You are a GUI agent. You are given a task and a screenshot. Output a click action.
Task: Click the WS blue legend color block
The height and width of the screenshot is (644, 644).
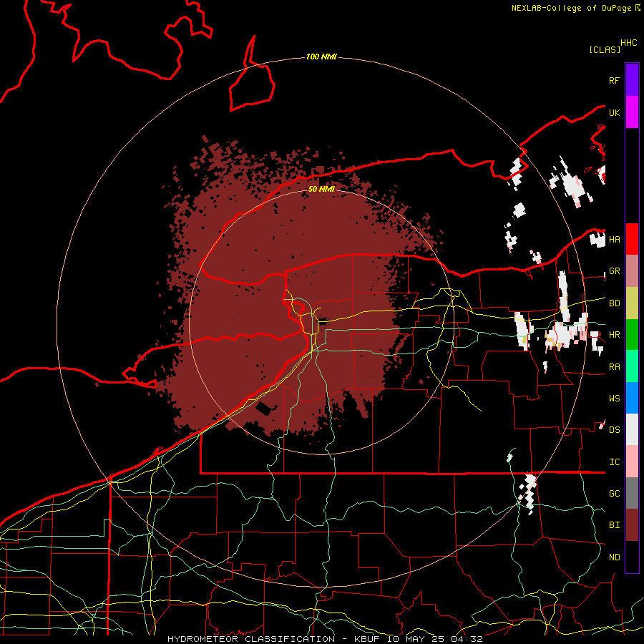pyautogui.click(x=632, y=398)
